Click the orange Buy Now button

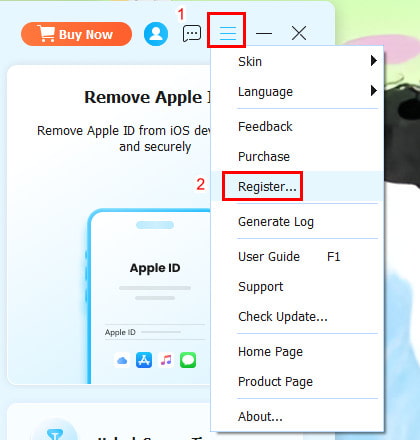pyautogui.click(x=76, y=34)
